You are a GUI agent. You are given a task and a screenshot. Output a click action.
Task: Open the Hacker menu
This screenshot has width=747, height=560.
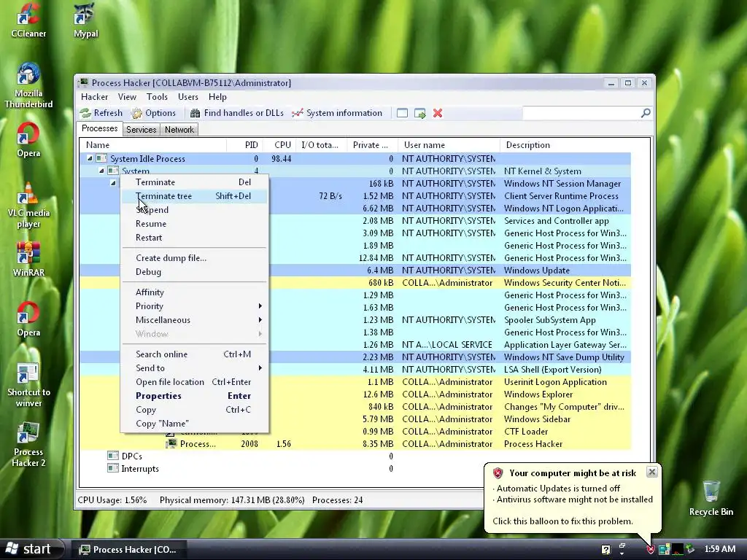click(94, 97)
